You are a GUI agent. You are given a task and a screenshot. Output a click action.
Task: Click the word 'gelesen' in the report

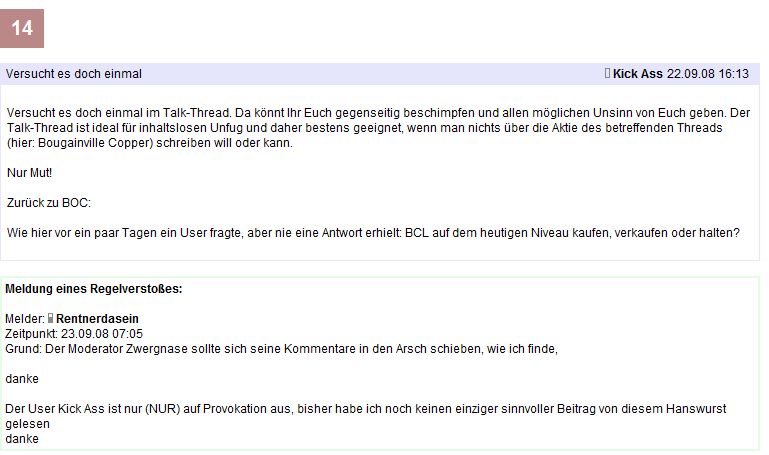click(27, 424)
